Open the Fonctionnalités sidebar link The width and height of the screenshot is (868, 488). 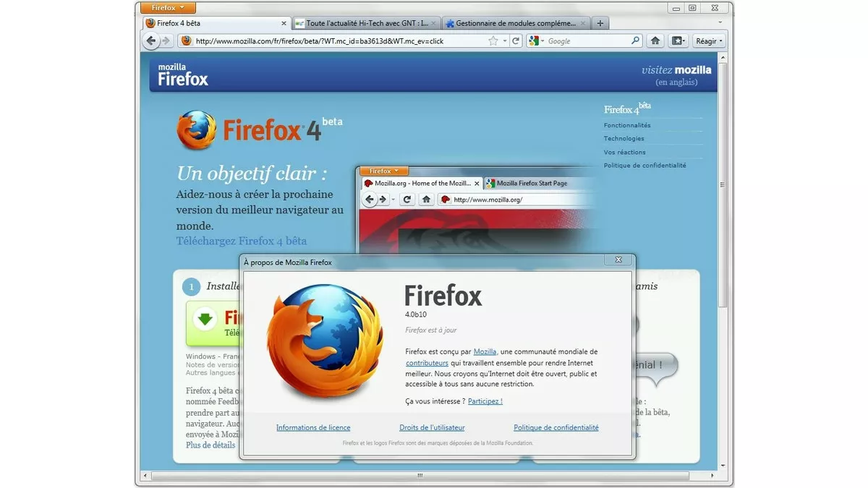(627, 125)
